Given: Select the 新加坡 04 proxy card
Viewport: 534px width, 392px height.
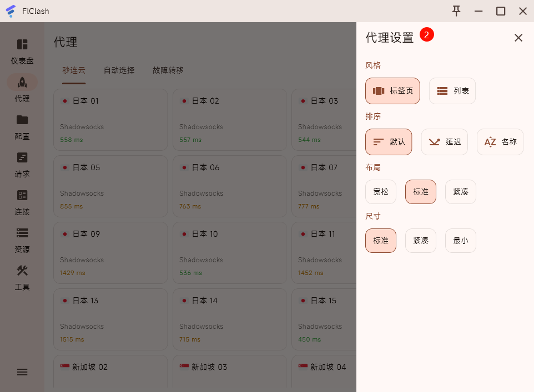Looking at the screenshot, I should pos(324,371).
